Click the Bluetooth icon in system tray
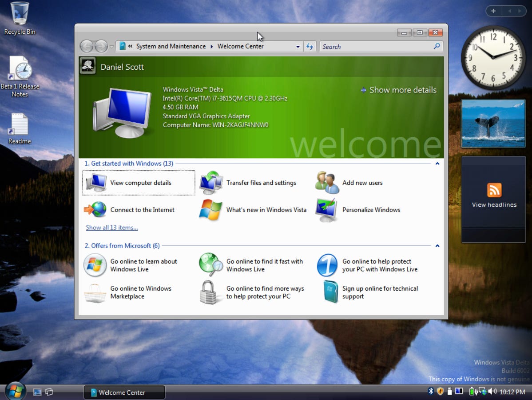 click(x=430, y=392)
